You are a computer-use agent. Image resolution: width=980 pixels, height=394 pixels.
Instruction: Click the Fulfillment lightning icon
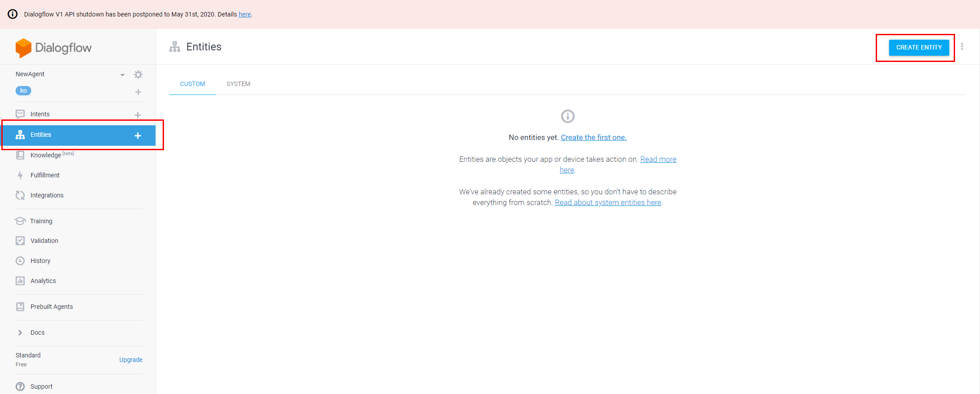(20, 175)
